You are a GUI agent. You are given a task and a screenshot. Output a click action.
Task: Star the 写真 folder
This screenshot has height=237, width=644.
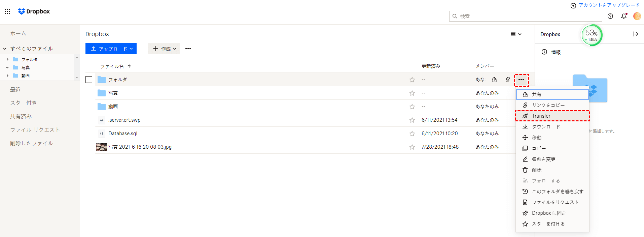tap(412, 93)
